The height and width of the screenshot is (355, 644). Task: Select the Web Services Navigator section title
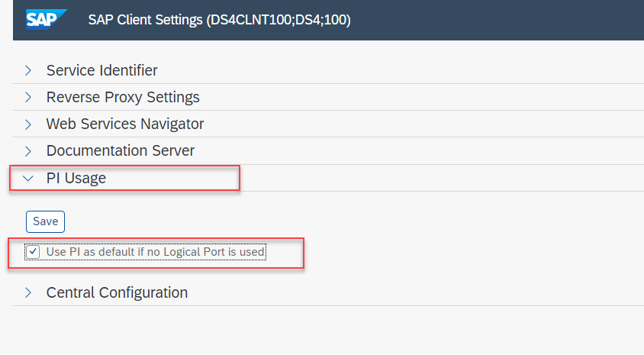pyautogui.click(x=125, y=124)
